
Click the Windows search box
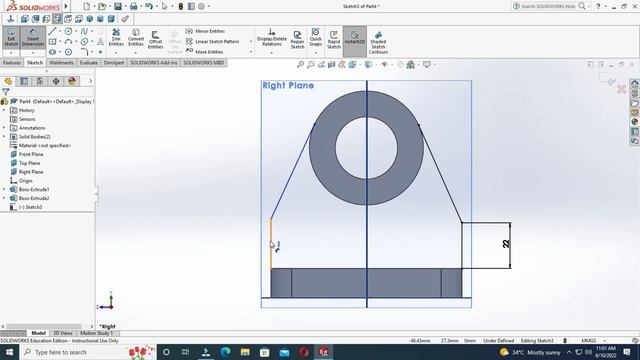coord(88,352)
